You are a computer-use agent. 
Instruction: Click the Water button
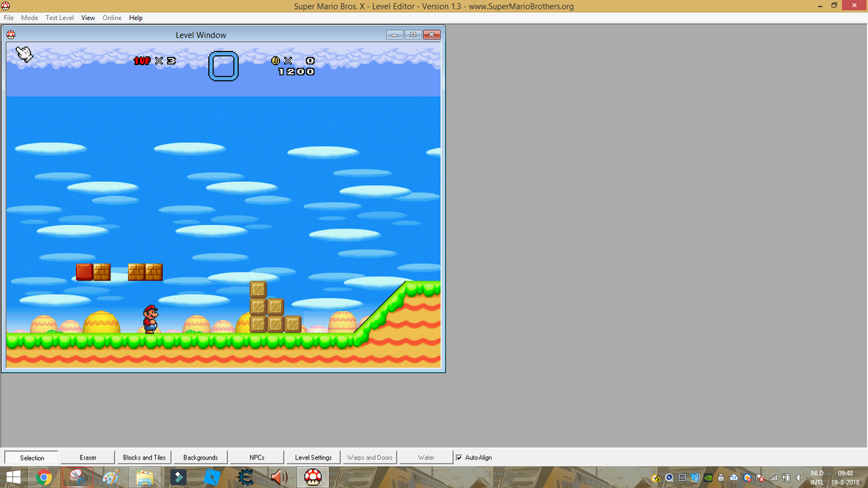point(426,457)
